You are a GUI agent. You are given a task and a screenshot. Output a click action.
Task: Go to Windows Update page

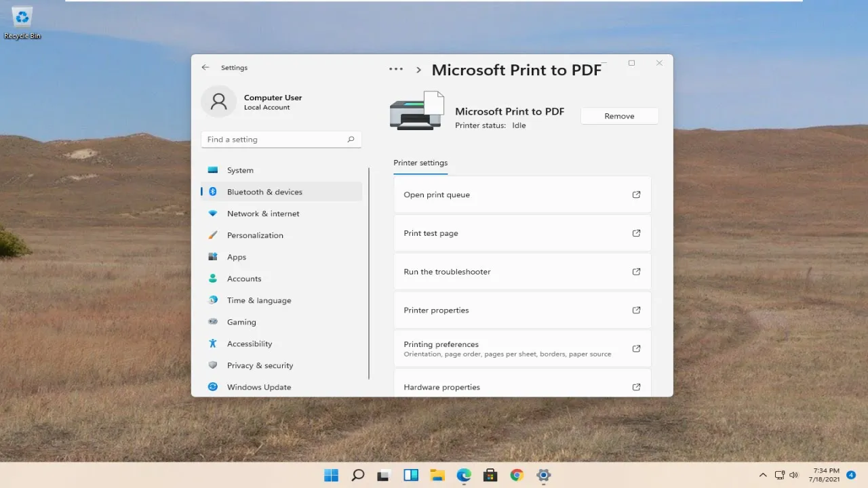[x=281, y=387]
